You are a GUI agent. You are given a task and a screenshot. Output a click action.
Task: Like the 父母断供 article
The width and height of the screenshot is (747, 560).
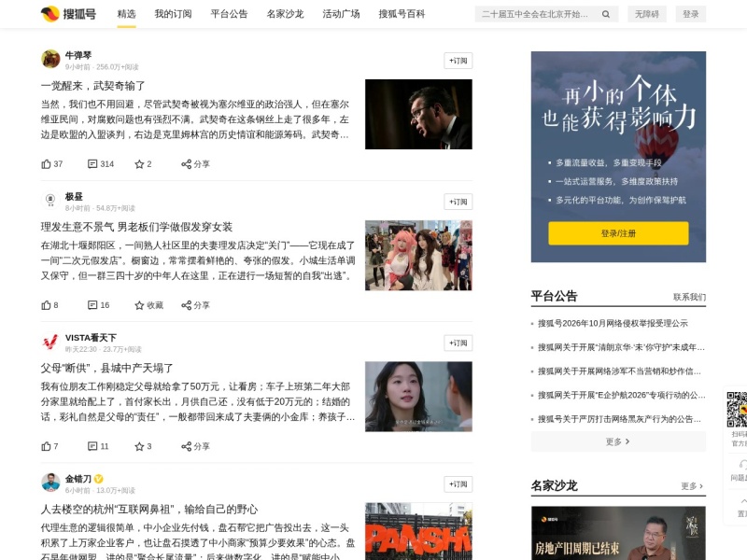point(49,446)
